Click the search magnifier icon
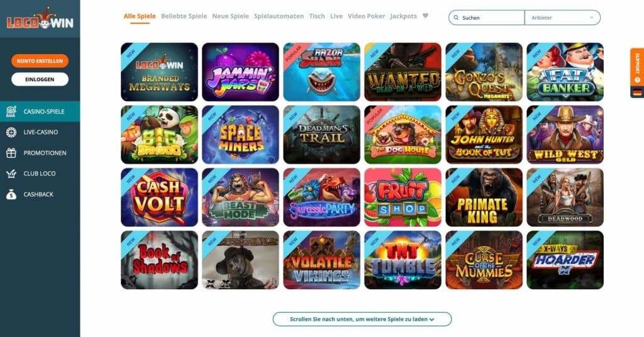Viewport: 644px width, 337px height. (456, 18)
